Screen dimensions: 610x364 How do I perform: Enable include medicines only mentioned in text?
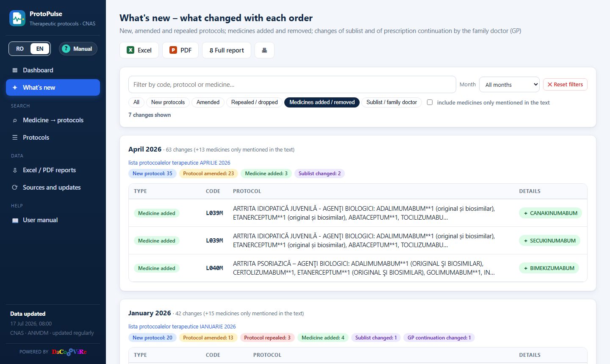tap(430, 102)
